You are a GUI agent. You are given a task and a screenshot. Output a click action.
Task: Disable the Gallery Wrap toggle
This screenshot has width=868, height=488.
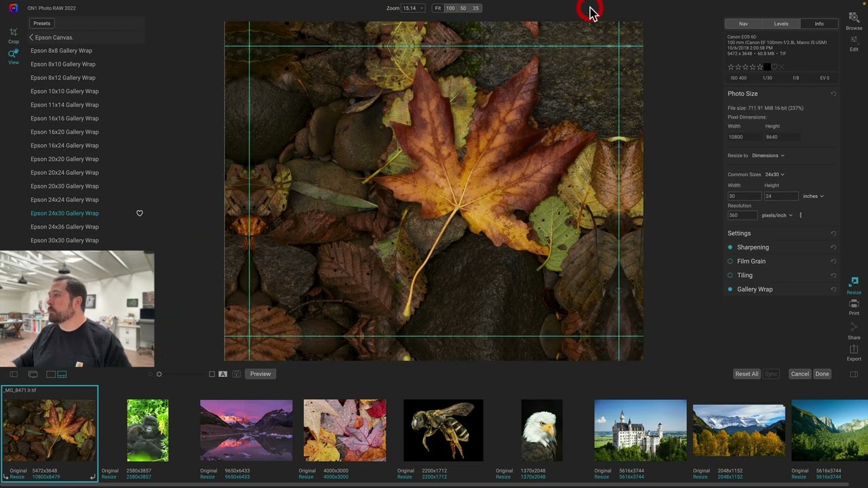[x=730, y=289]
